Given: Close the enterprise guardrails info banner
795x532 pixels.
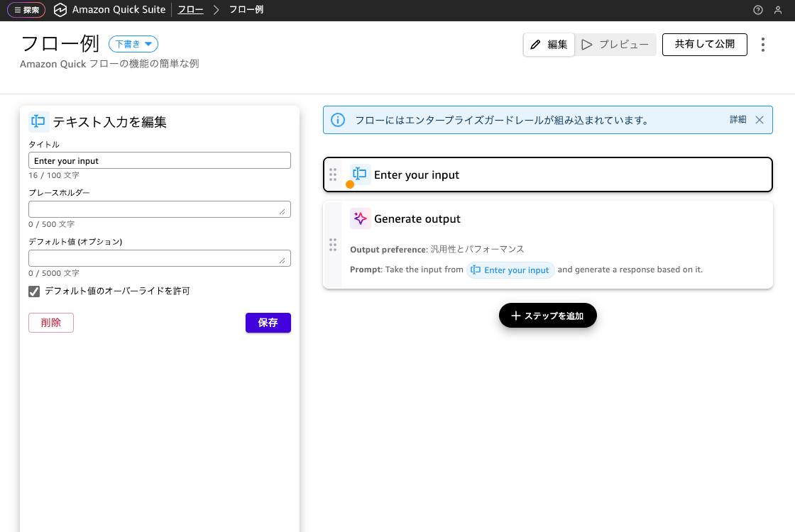Looking at the screenshot, I should [760, 120].
